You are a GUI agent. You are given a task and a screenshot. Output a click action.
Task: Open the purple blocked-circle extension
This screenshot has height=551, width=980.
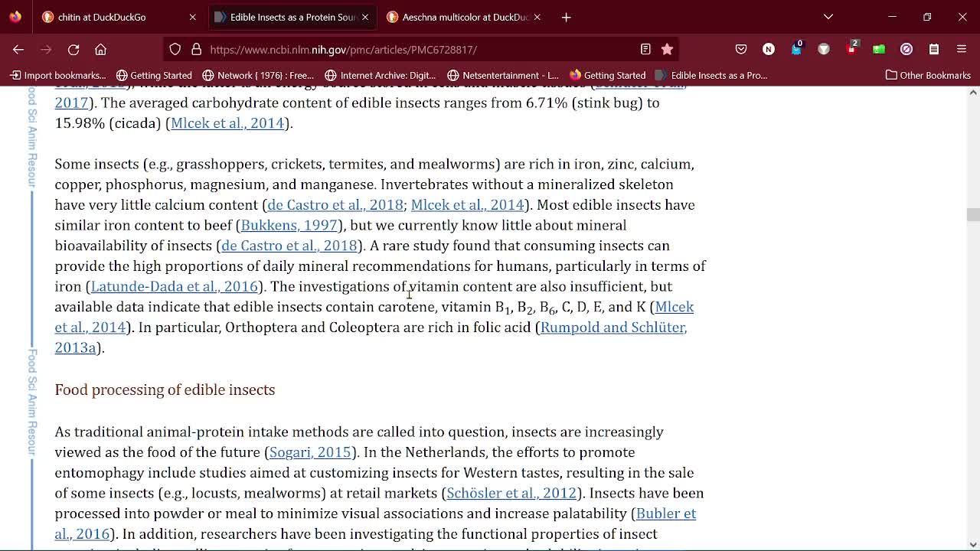click(906, 49)
